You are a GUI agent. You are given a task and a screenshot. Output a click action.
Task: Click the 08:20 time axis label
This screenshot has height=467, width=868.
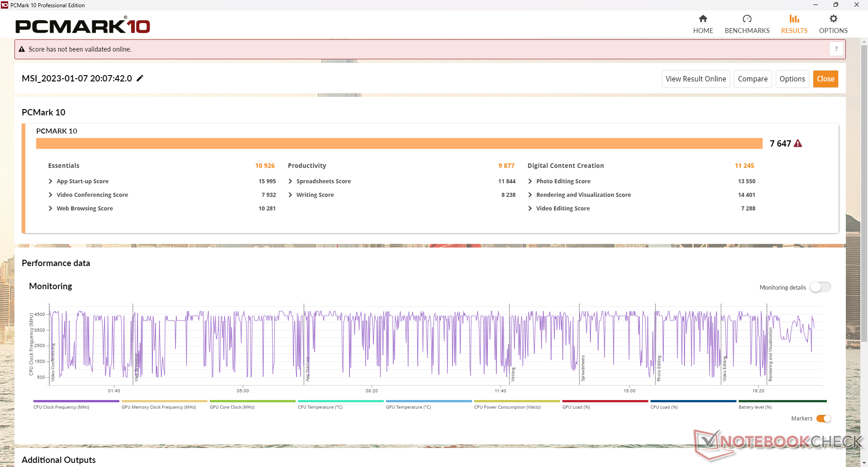coord(372,391)
